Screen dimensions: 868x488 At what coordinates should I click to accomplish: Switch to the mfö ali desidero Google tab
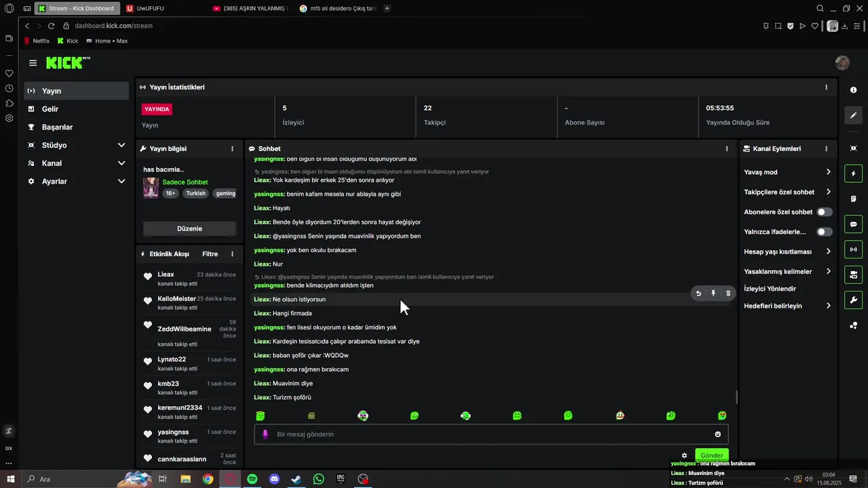coord(338,8)
